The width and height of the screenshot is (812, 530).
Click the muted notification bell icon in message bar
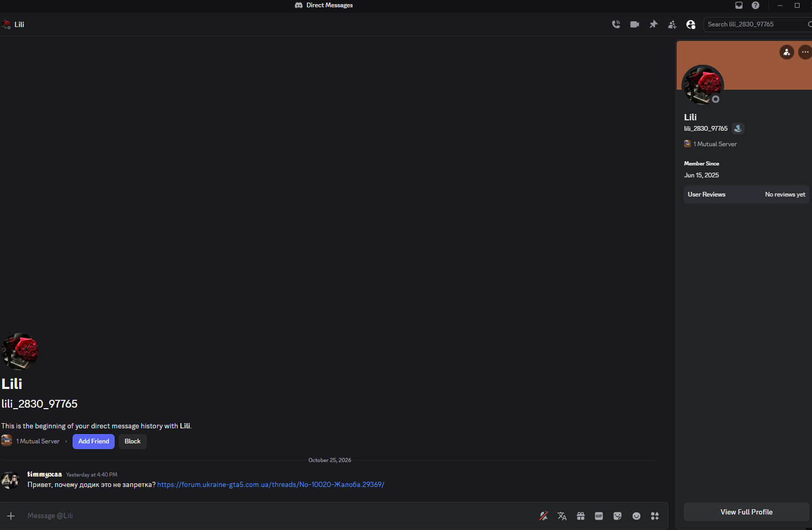pos(543,515)
